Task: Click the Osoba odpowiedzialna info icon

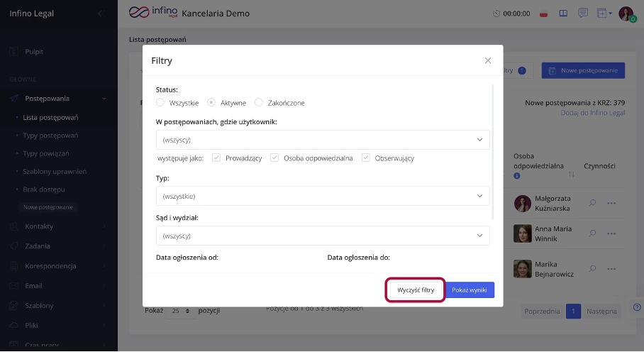Action: [516, 176]
